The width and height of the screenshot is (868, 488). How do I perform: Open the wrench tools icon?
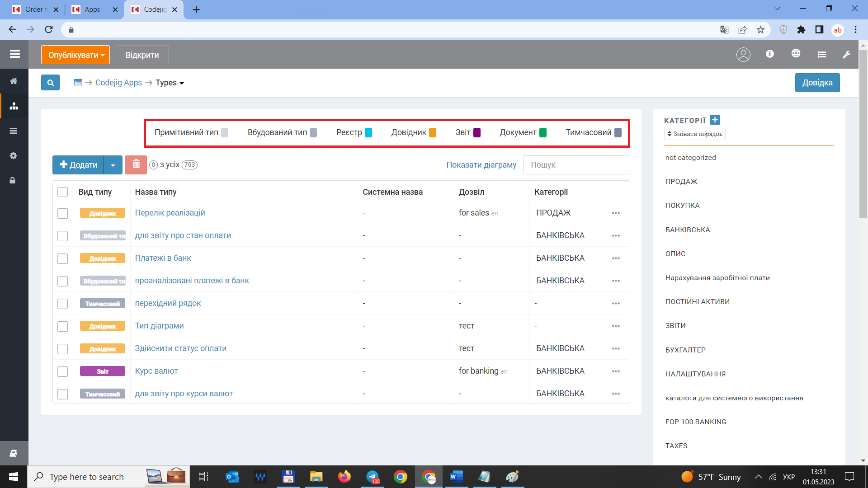(x=847, y=55)
